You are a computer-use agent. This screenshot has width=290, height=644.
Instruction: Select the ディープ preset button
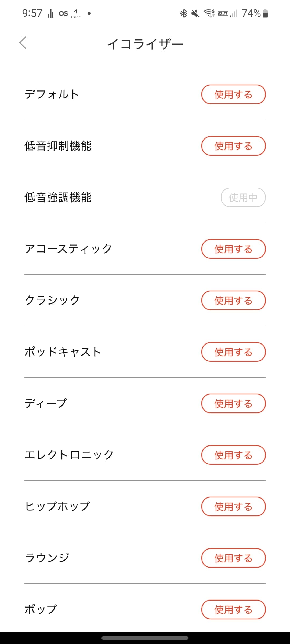pyautogui.click(x=233, y=404)
